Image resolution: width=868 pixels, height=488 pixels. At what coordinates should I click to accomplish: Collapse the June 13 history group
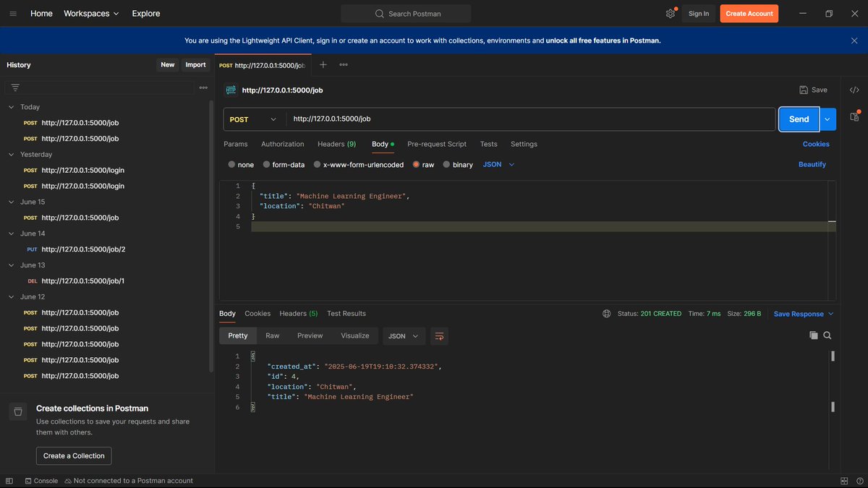click(x=11, y=265)
